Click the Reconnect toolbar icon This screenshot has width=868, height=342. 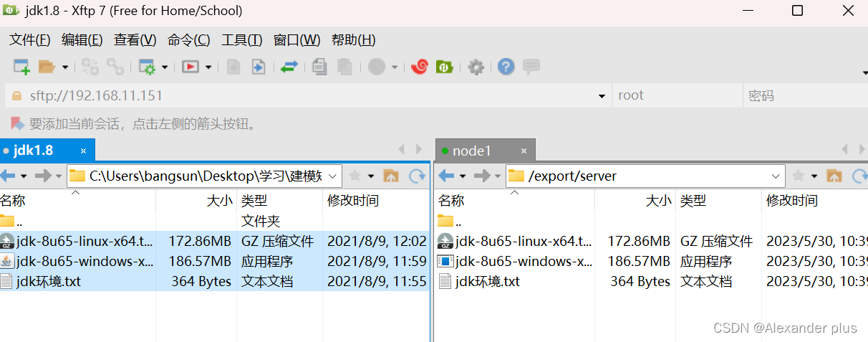pyautogui.click(x=90, y=67)
